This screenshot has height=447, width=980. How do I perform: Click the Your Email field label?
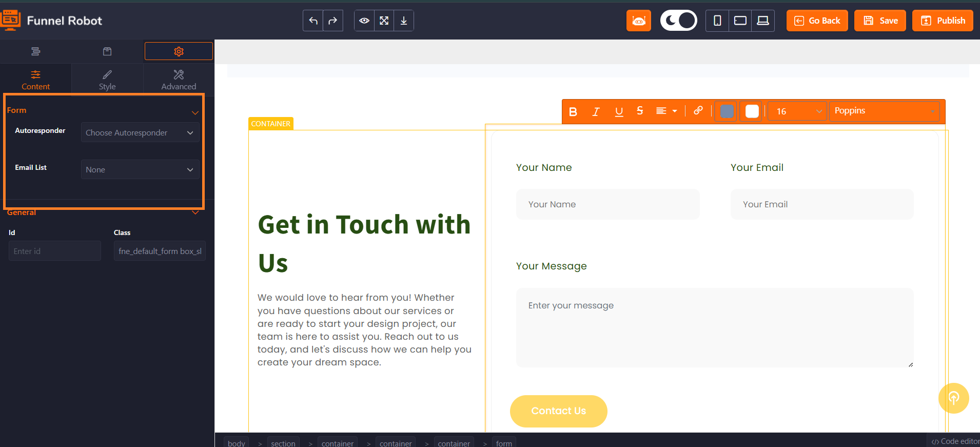click(x=757, y=167)
